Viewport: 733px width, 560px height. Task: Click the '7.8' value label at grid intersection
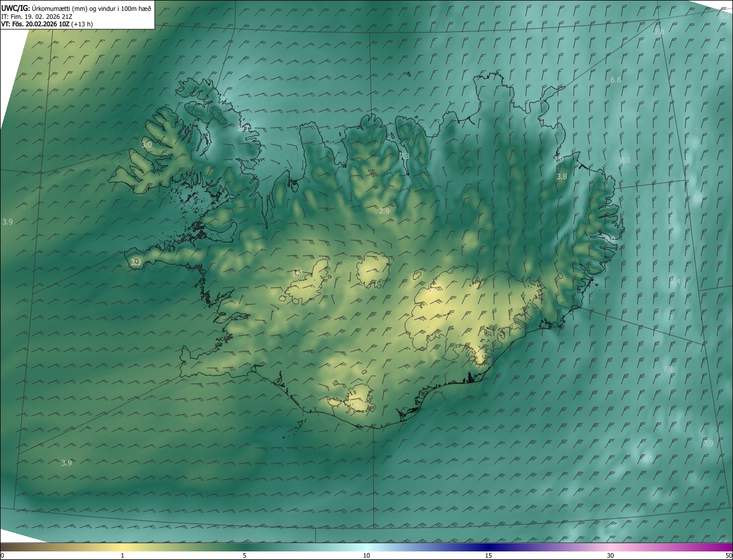(659, 31)
